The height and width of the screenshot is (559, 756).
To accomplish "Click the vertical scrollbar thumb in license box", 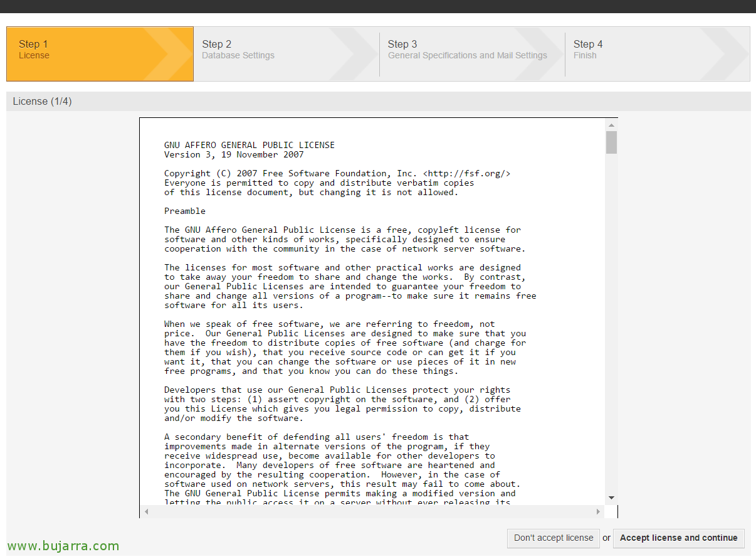I will (611, 142).
